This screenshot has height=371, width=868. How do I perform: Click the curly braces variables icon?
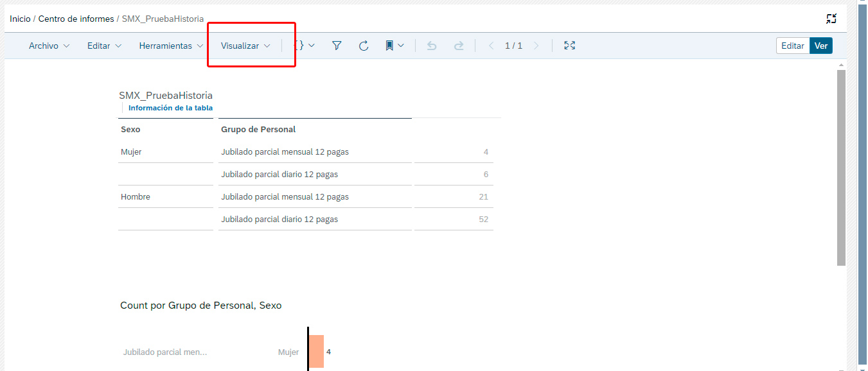tap(299, 46)
